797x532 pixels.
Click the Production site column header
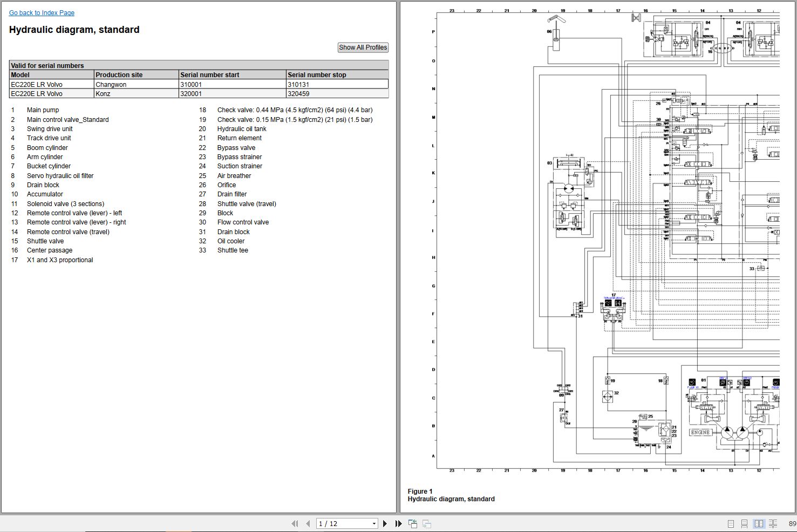click(137, 74)
